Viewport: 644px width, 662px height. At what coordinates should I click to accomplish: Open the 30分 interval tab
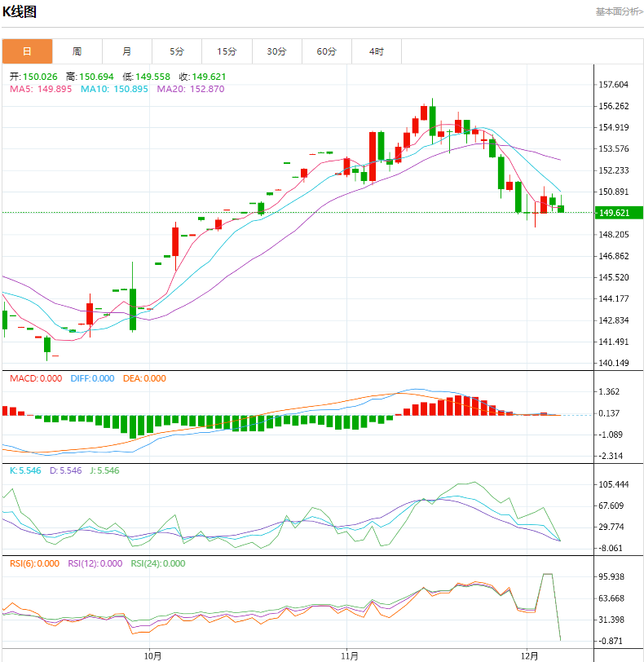point(277,51)
